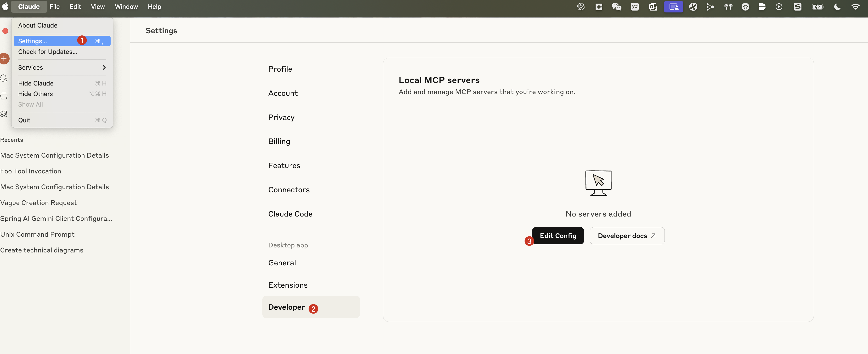Choose Check for Updates... menu item
This screenshot has height=354, width=868.
(62, 51)
